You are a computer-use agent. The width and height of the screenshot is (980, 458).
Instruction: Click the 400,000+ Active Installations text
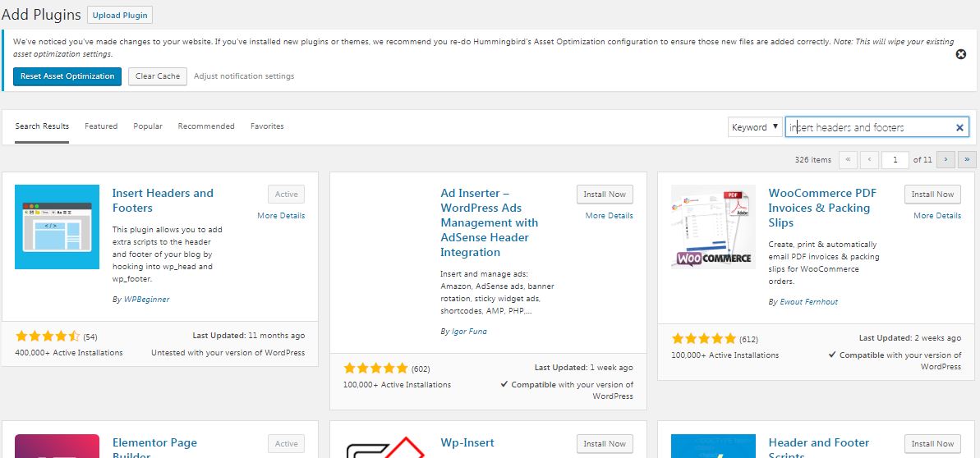(x=69, y=352)
